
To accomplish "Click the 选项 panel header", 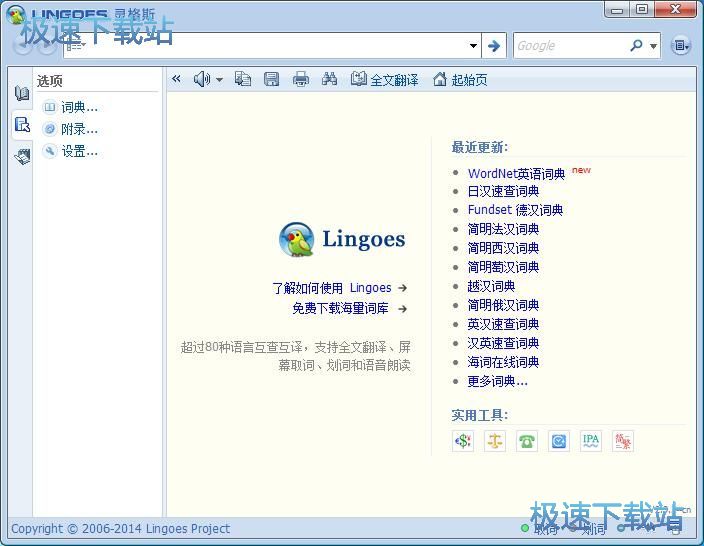I will (x=49, y=81).
